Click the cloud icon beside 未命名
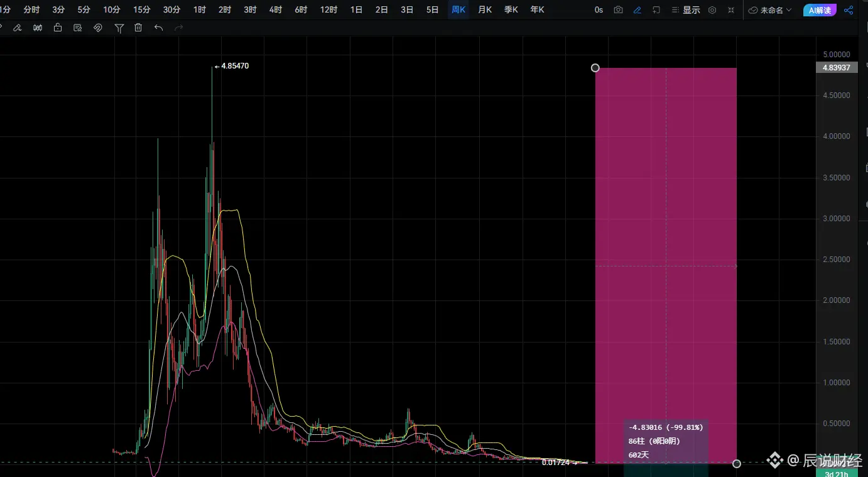 (753, 10)
